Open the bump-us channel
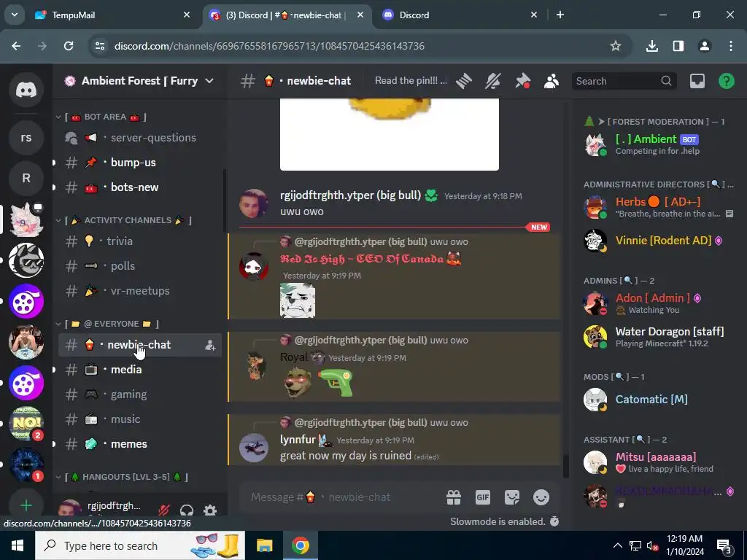 139,163
